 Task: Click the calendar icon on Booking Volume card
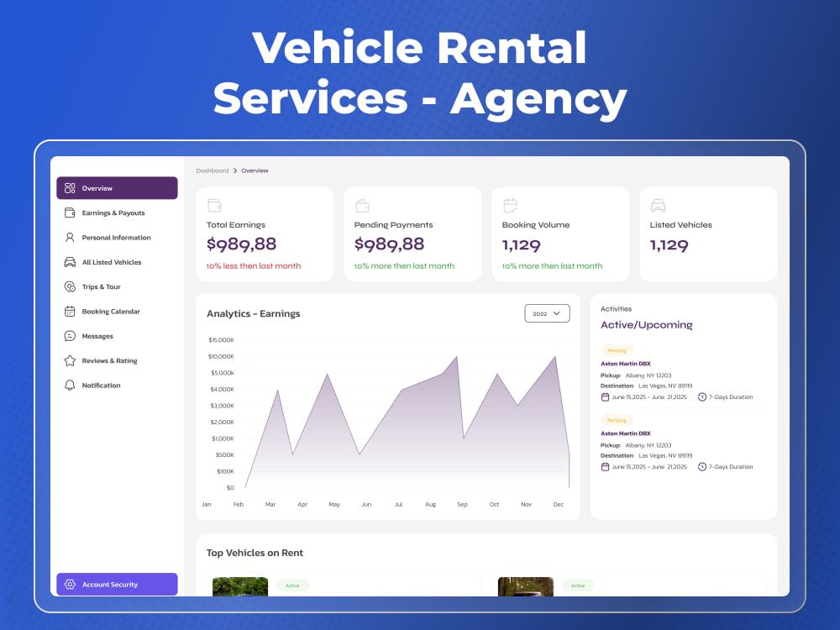510,205
